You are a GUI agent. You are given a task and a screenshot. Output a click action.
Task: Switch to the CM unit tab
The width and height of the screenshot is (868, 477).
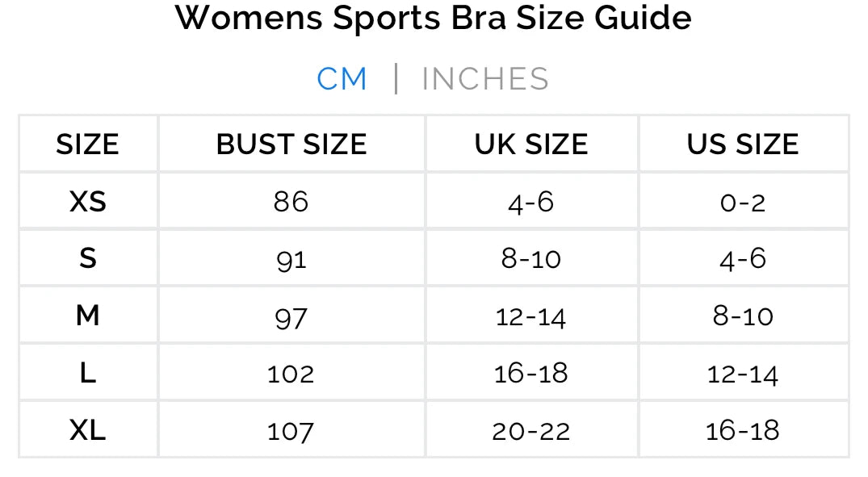pos(342,79)
